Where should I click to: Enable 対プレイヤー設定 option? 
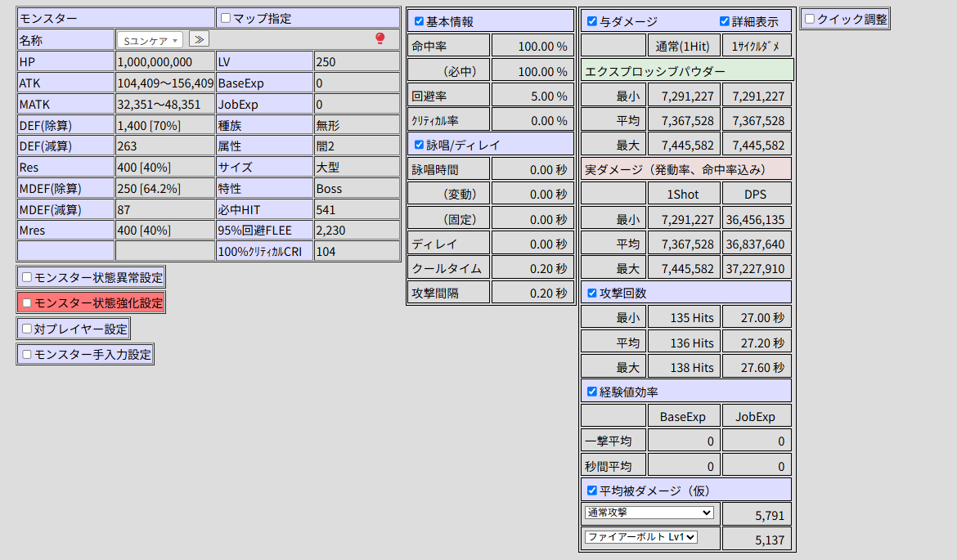(28, 329)
